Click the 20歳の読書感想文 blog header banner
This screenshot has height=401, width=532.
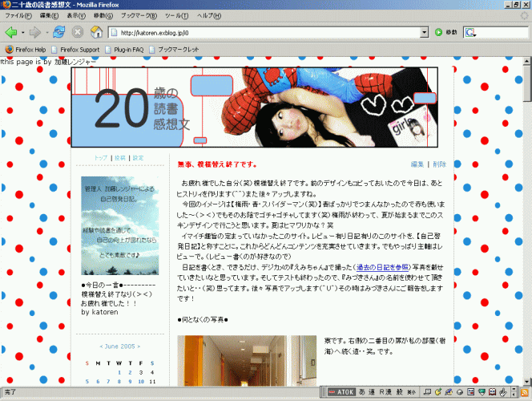[255, 107]
